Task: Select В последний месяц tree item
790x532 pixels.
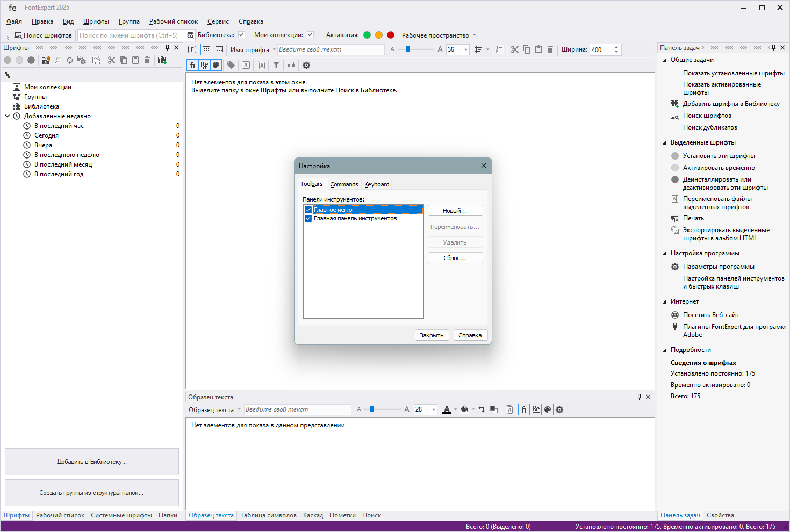Action: [63, 164]
